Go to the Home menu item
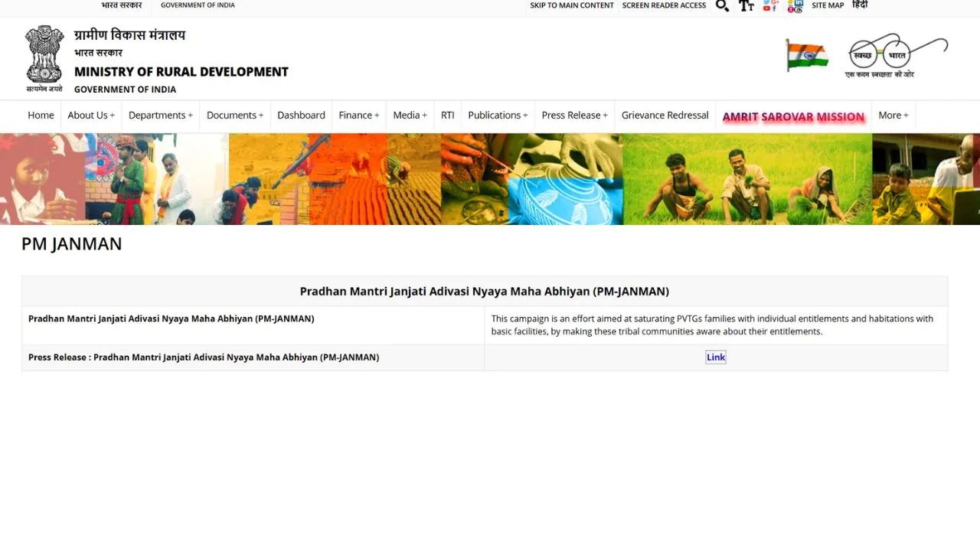 [41, 116]
